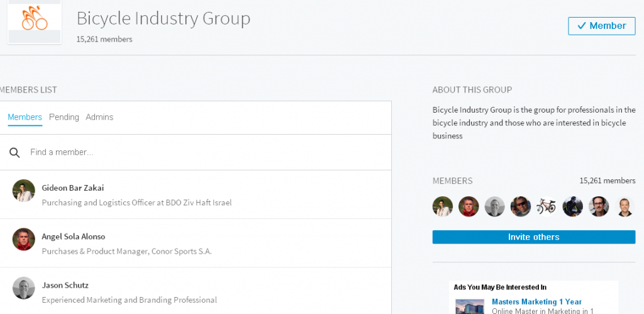This screenshot has width=644, height=314.
Task: Switch to the Admins tab
Action: (x=99, y=117)
